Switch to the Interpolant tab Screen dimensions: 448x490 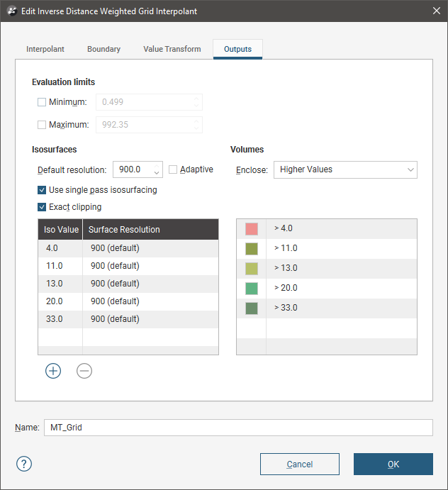click(45, 49)
